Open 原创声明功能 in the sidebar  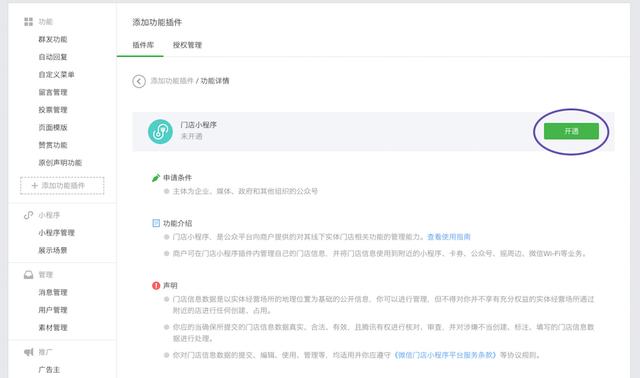pyautogui.click(x=60, y=163)
